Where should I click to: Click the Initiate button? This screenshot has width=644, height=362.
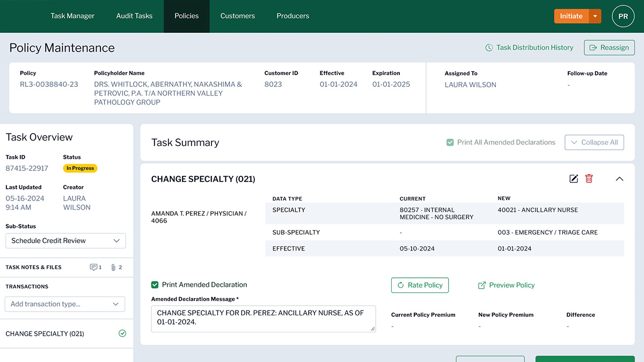571,16
